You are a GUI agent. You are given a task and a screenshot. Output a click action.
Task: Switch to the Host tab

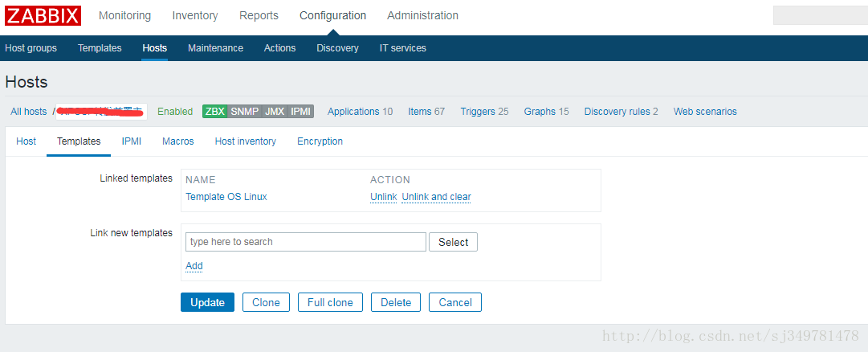(26, 141)
